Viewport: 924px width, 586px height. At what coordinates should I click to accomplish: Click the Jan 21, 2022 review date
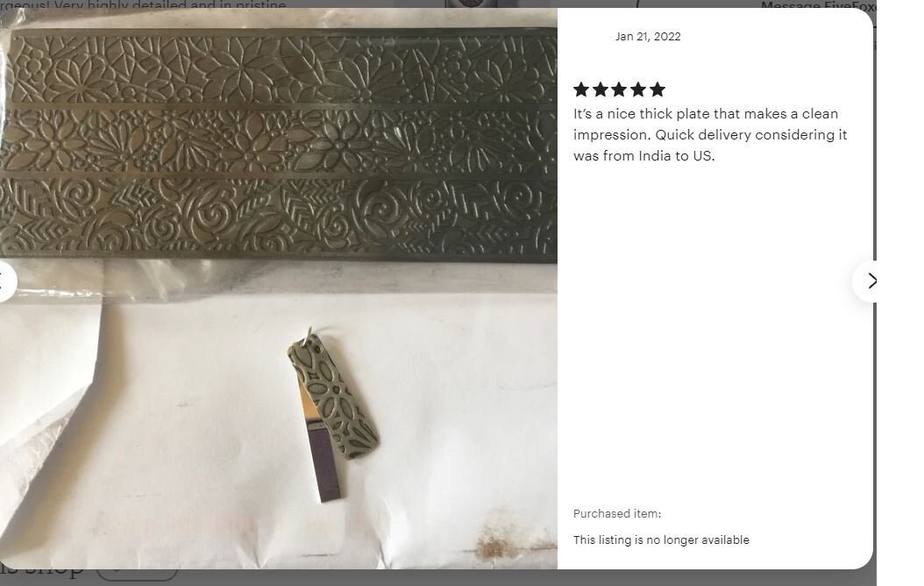tap(648, 37)
